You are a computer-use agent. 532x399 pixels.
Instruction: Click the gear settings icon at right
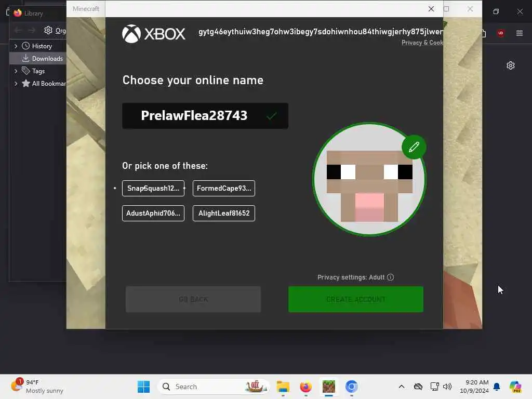coord(511,65)
